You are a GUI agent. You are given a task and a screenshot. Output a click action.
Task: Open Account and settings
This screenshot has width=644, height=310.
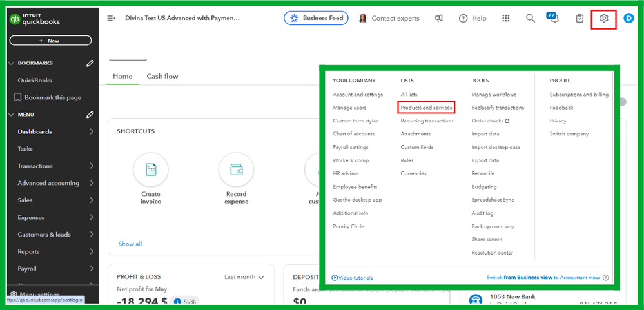pos(358,95)
